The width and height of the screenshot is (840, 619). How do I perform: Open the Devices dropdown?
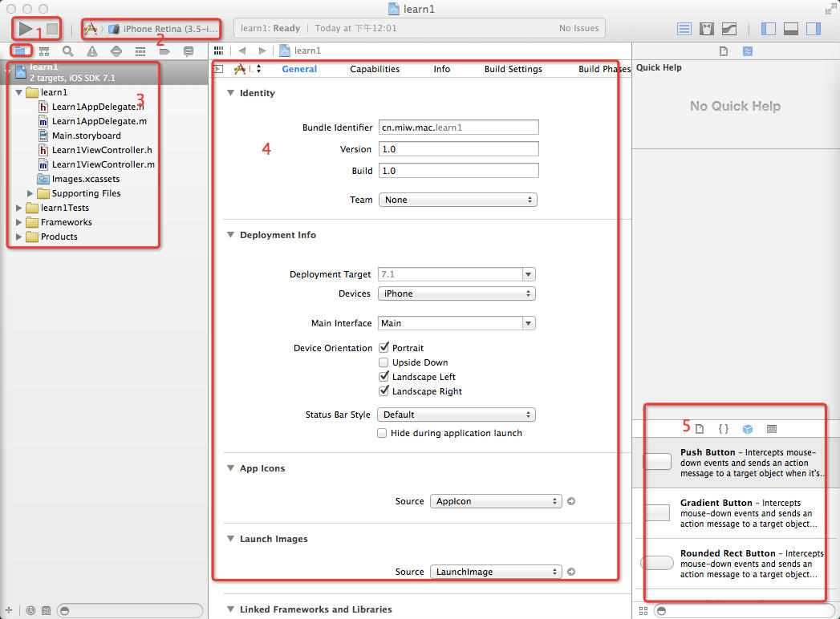[457, 294]
